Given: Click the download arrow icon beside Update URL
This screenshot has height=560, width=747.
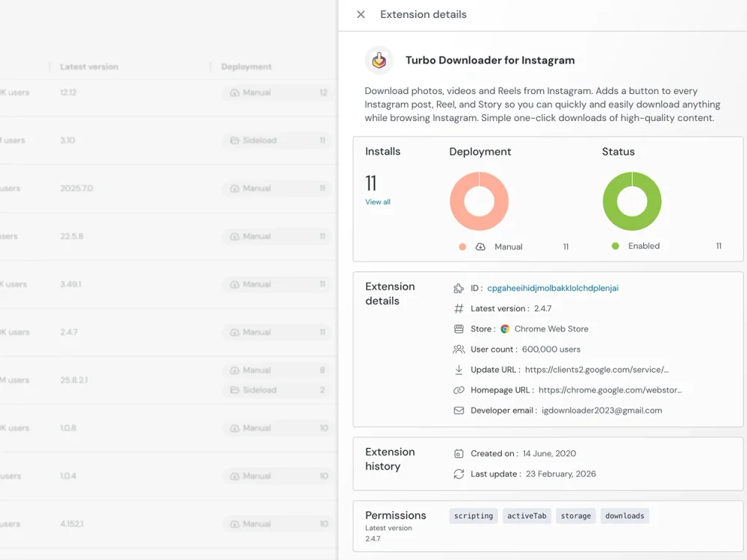Looking at the screenshot, I should point(459,370).
